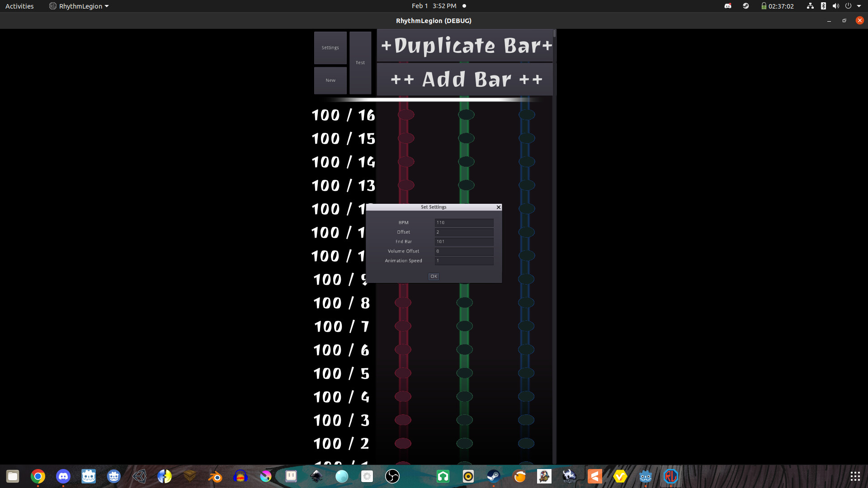868x488 pixels.
Task: Open OBS Studio from the dock
Action: [392, 476]
